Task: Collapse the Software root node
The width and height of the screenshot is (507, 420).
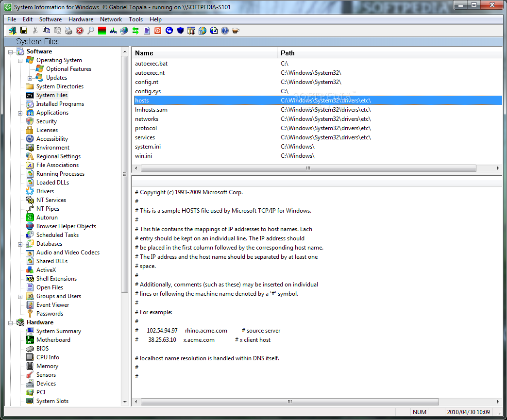Action: click(10, 52)
